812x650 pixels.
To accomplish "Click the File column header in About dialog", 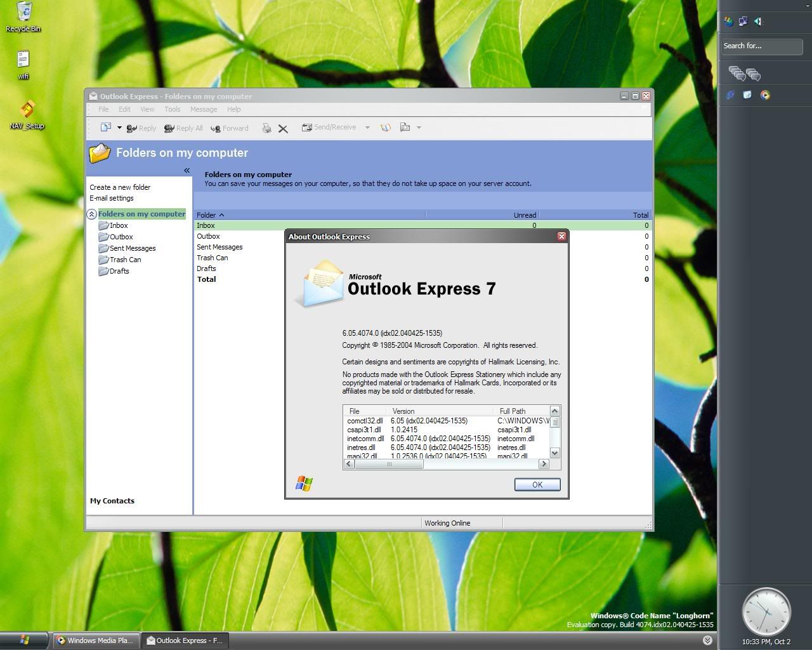I will (365, 411).
